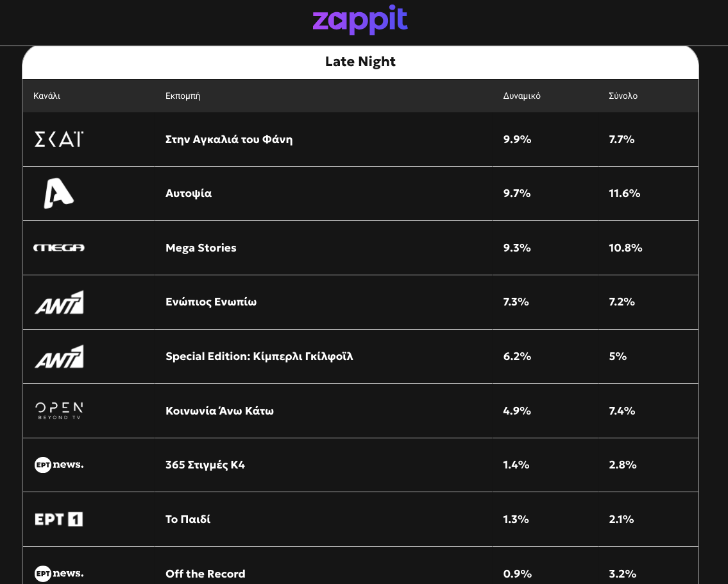Click the ANT1 logo beside Special Edition
The height and width of the screenshot is (584, 728).
pyautogui.click(x=58, y=356)
